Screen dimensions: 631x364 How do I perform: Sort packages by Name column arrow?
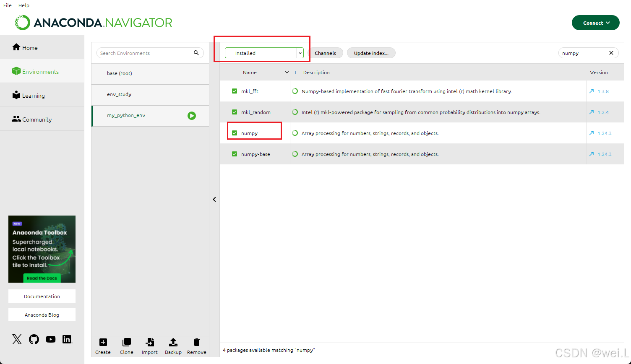click(x=287, y=72)
